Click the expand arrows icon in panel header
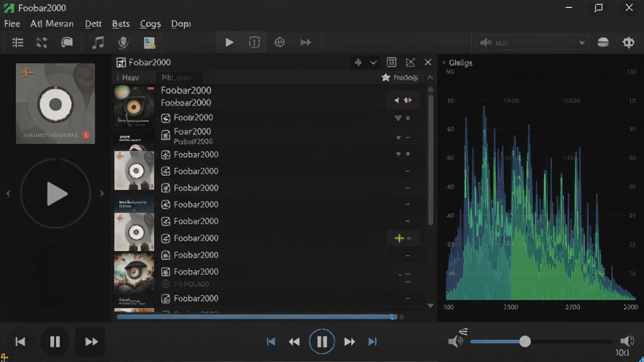This screenshot has height=362, width=644. pyautogui.click(x=410, y=62)
